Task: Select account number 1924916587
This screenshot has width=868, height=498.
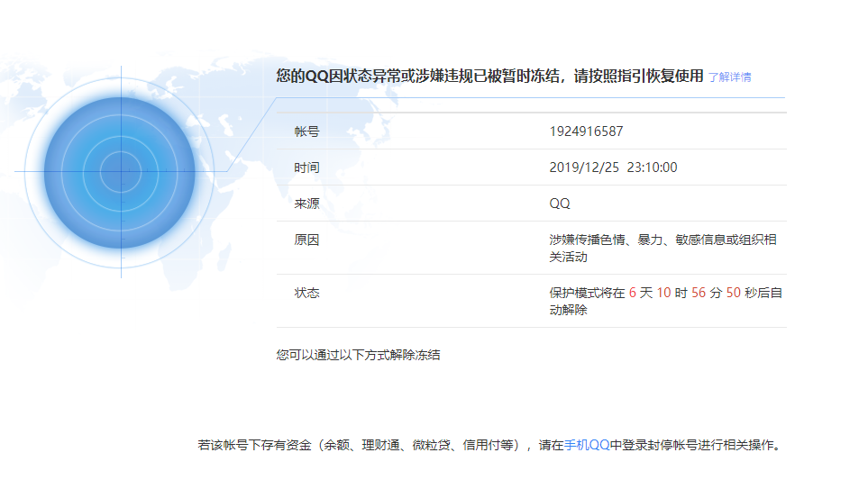Action: tap(586, 131)
